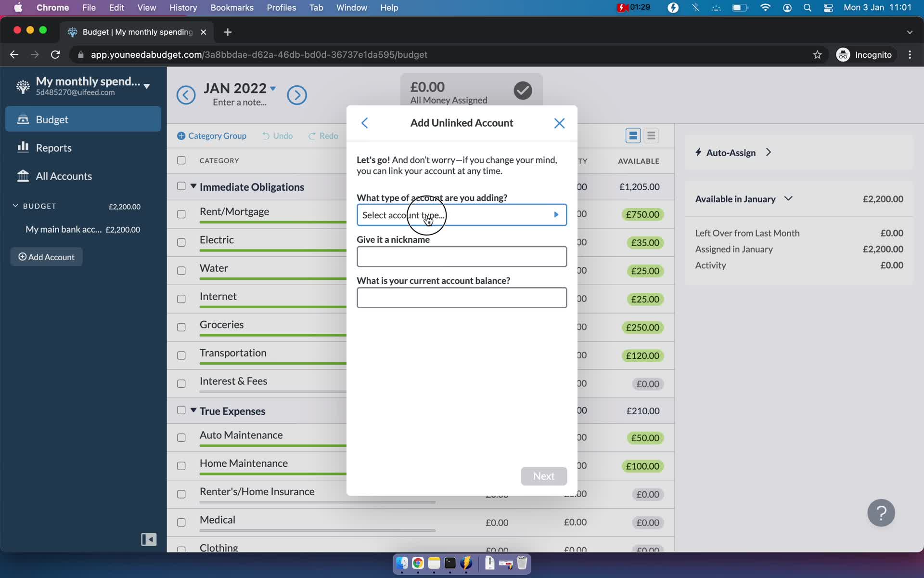Select account type from dropdown
This screenshot has width=924, height=578.
click(x=461, y=214)
